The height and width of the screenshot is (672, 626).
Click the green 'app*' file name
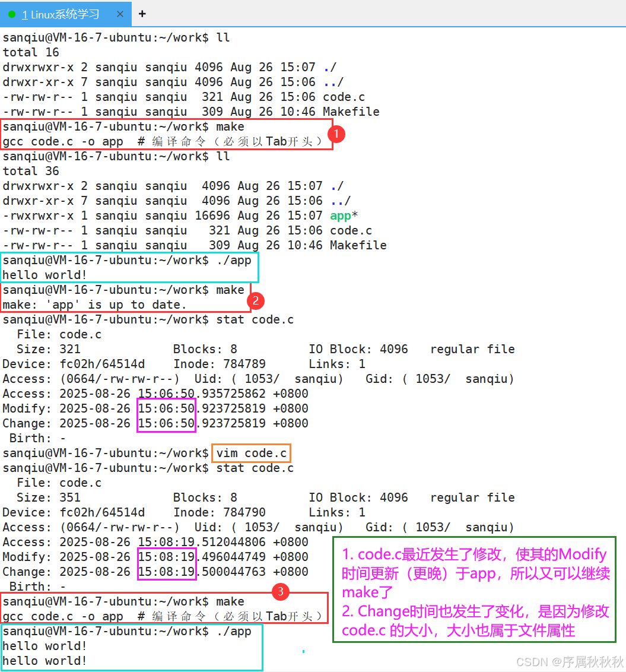coord(344,215)
